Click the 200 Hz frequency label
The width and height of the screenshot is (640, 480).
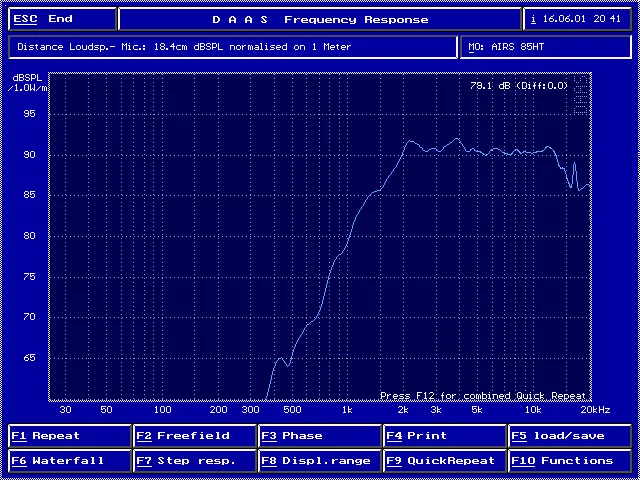pyautogui.click(x=218, y=410)
